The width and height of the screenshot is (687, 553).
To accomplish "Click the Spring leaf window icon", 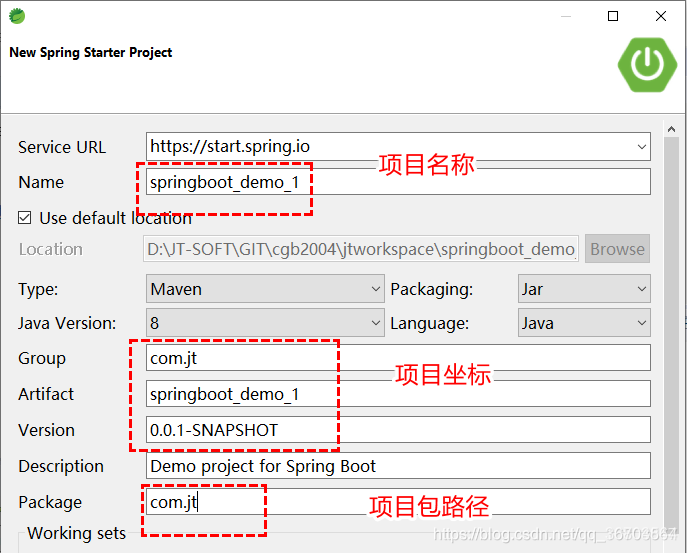I will [17, 16].
